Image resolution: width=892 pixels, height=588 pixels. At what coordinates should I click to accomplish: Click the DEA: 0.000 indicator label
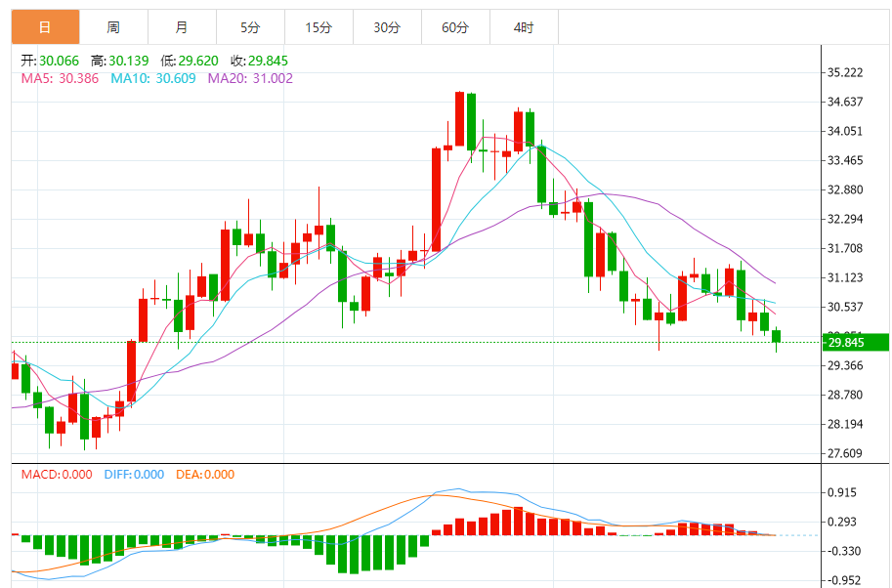click(x=205, y=475)
